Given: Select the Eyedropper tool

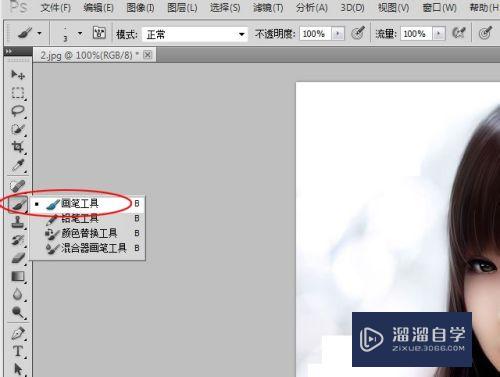Looking at the screenshot, I should [x=18, y=165].
